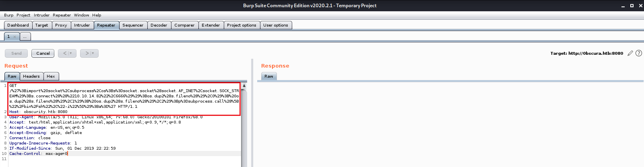644x167 pixels.
Task: Open the Intruder menu in menu bar
Action: [x=41, y=15]
